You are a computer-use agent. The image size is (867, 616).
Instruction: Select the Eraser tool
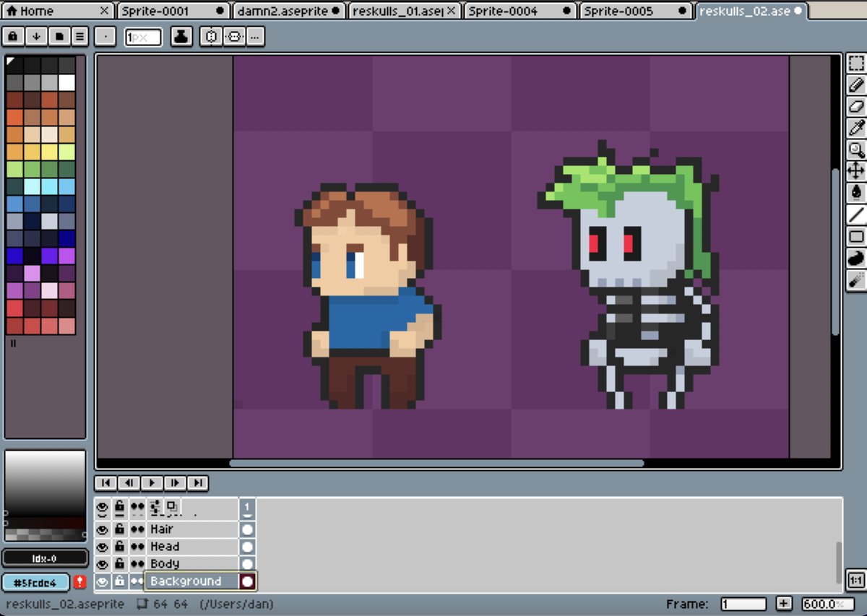click(x=856, y=107)
